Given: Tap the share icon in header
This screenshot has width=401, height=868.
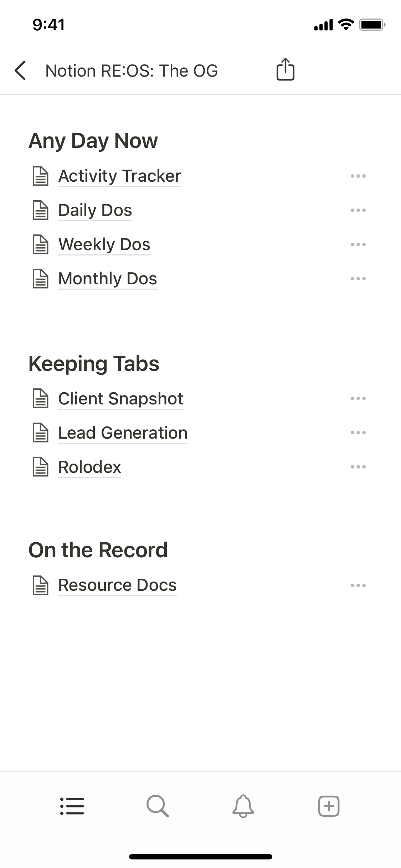Looking at the screenshot, I should [x=286, y=69].
